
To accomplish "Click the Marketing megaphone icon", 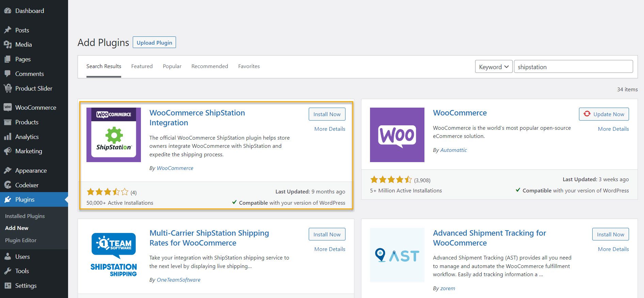I will click(7, 151).
